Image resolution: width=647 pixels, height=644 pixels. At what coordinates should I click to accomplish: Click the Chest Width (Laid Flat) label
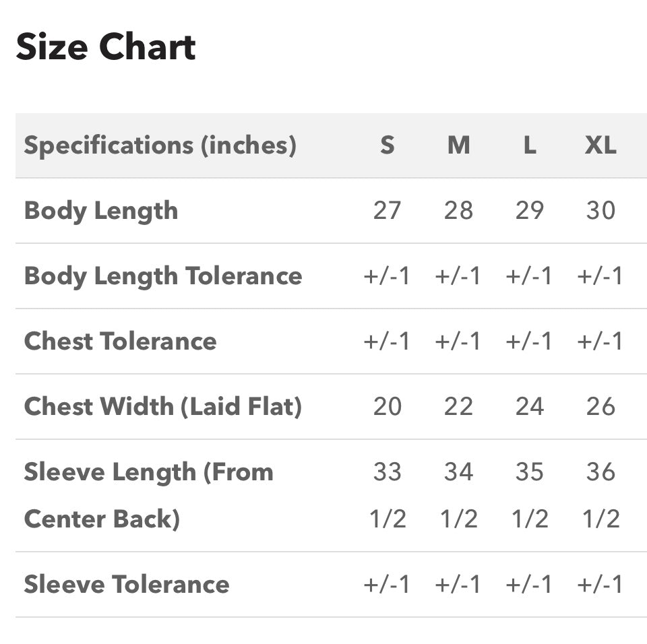163,406
